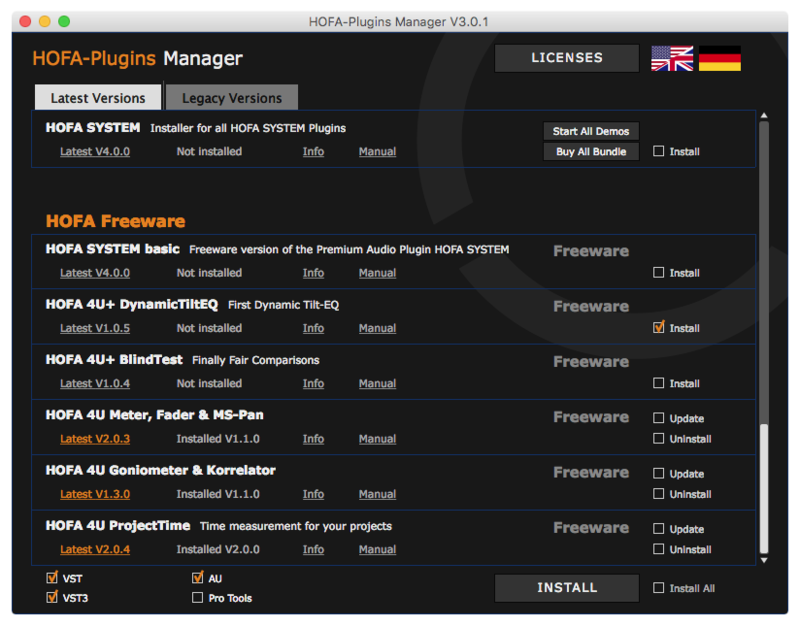This screenshot has height=627, width=800.
Task: Open Info link for Meter, Fader & MS-Pan
Action: pyautogui.click(x=313, y=439)
